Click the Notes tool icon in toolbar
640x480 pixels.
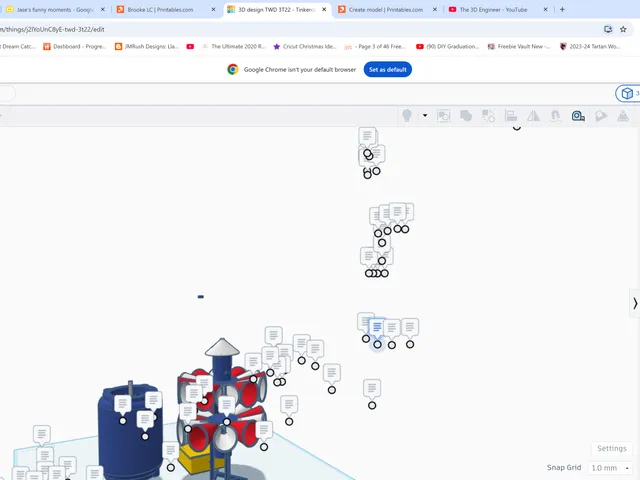(600, 116)
